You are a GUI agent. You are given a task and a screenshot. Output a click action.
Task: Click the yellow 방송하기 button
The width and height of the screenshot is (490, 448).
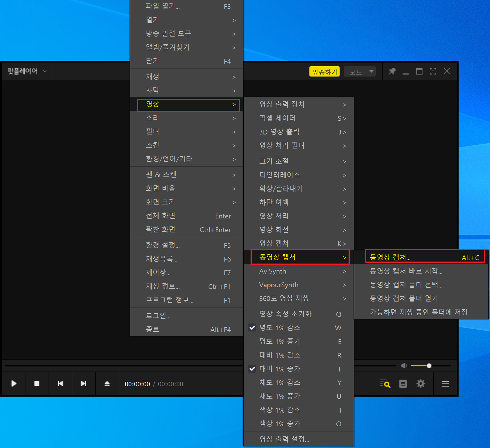(x=325, y=72)
